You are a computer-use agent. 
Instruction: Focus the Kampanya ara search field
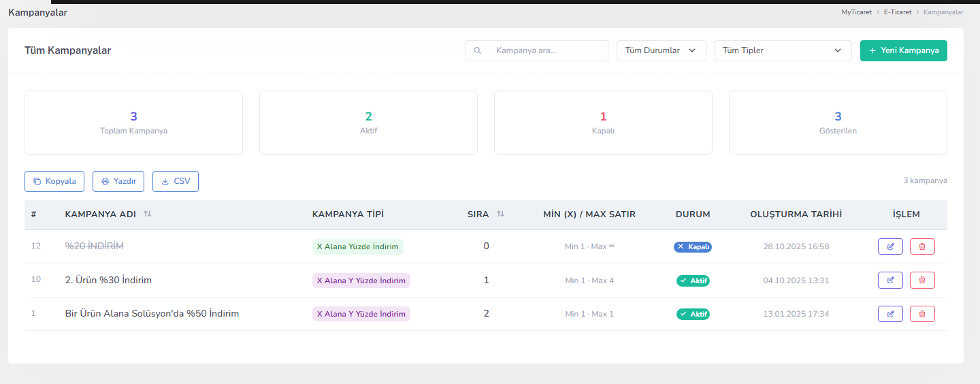[x=536, y=50]
